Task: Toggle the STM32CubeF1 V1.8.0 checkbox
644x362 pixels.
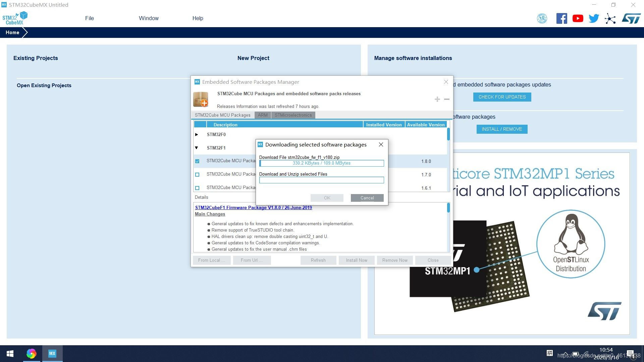Action: coord(198,161)
